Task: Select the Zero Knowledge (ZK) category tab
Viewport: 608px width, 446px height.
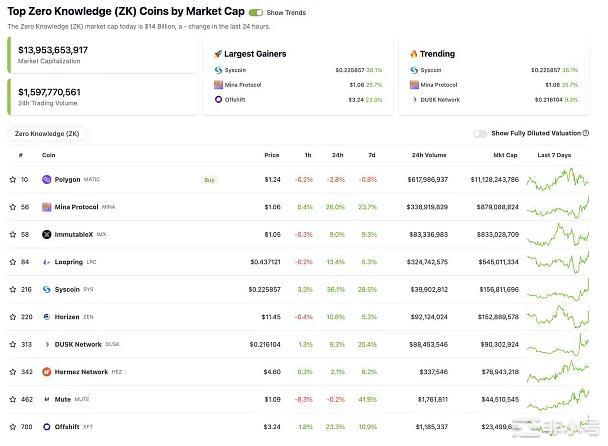Action: tap(47, 133)
